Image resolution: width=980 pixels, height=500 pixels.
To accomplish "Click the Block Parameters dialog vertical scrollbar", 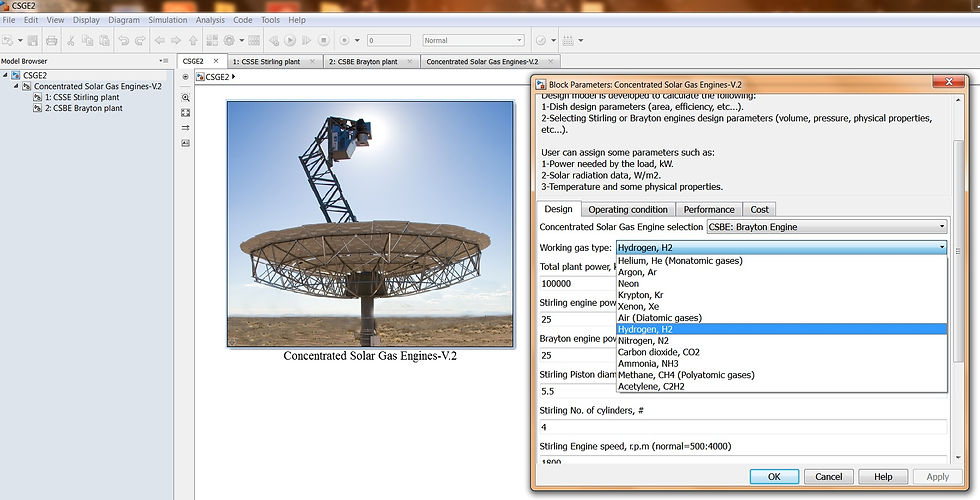I will 958,250.
